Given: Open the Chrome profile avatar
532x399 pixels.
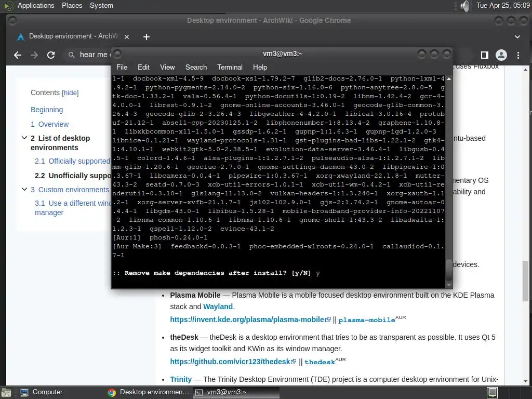Looking at the screenshot, I should click(501, 55).
